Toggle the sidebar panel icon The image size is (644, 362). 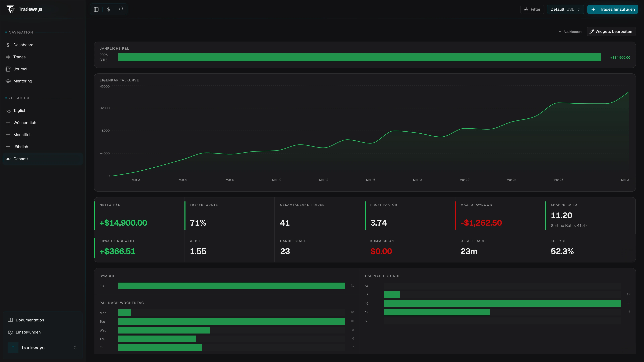click(96, 9)
